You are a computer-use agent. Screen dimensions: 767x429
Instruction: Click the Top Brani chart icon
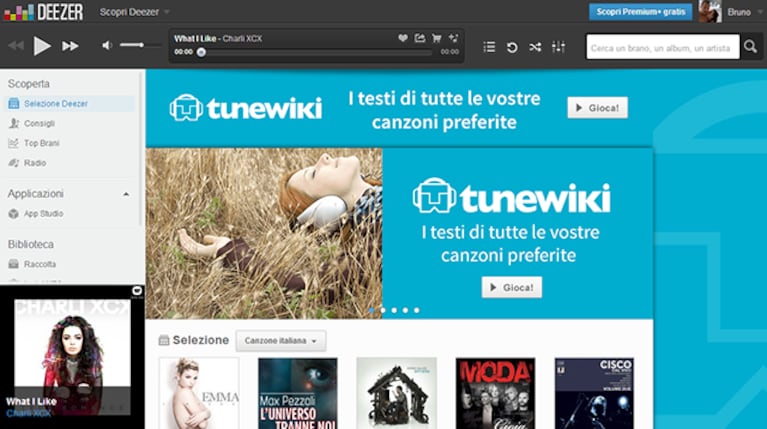(x=14, y=143)
